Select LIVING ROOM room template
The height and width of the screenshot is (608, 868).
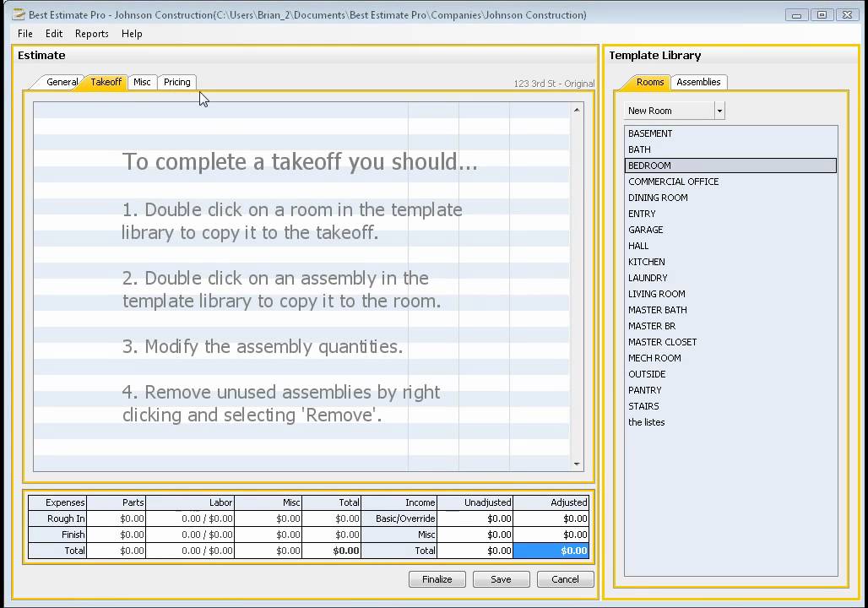730,294
